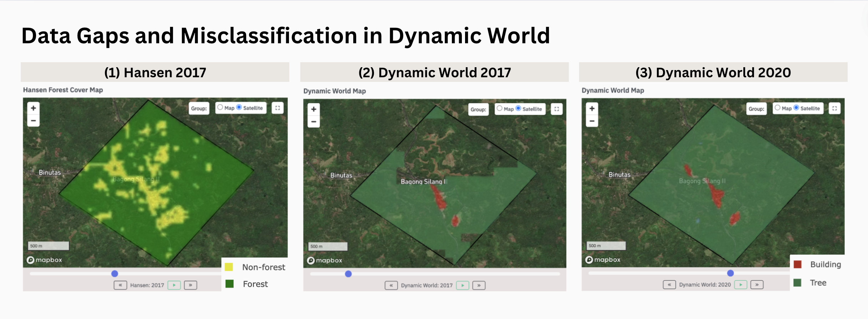Click 'Hansen Forest Cover Map' title
Image resolution: width=868 pixels, height=319 pixels.
pos(63,90)
